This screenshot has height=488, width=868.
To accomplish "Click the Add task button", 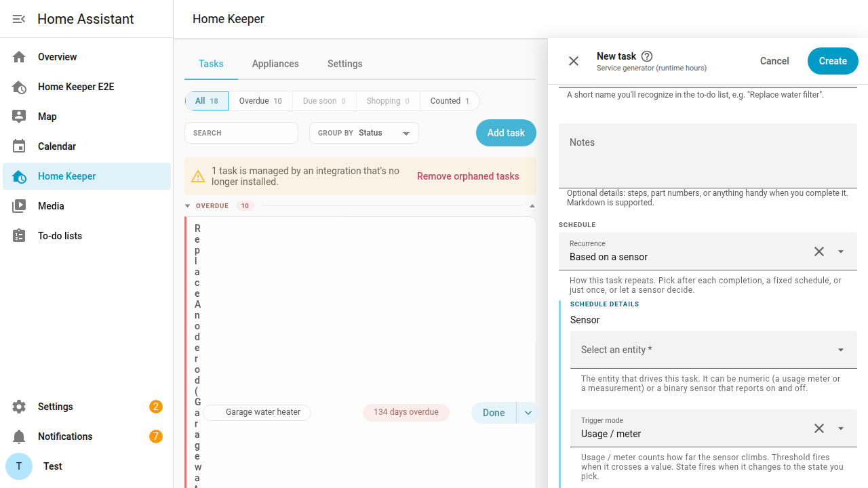I will click(506, 133).
